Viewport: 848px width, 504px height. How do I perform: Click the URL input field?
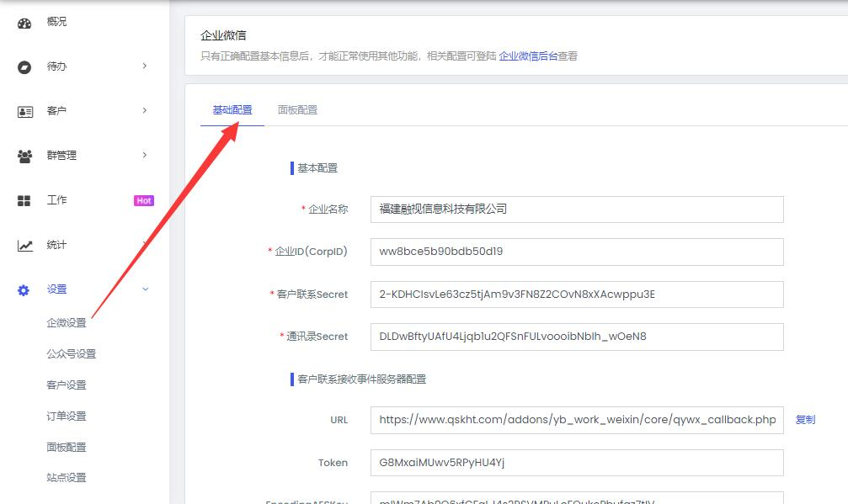click(577, 420)
